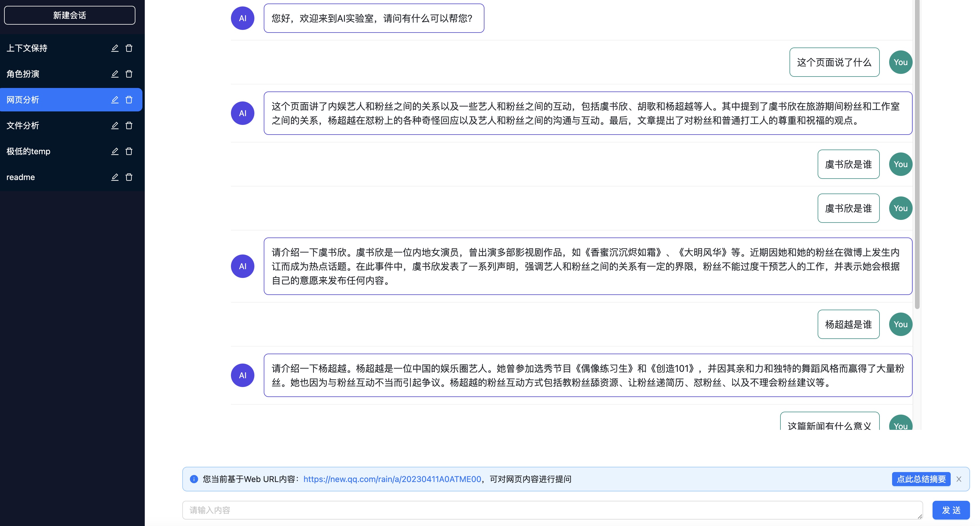Click 新建会话 to start new chat

coord(70,15)
